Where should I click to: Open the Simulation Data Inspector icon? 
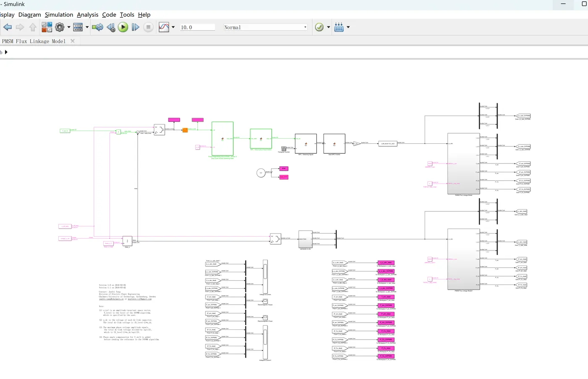[x=164, y=27]
